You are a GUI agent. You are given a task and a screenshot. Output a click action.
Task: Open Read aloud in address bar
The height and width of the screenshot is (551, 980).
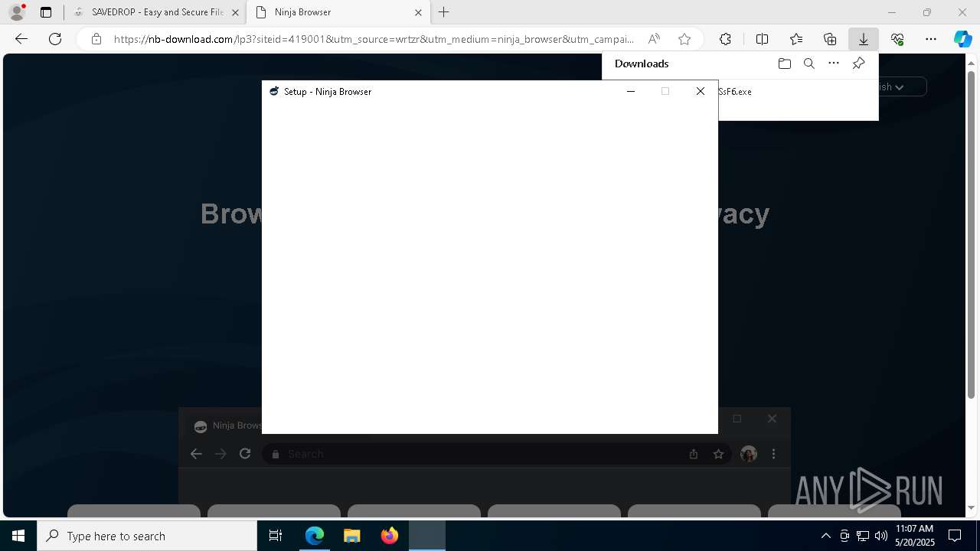654,39
